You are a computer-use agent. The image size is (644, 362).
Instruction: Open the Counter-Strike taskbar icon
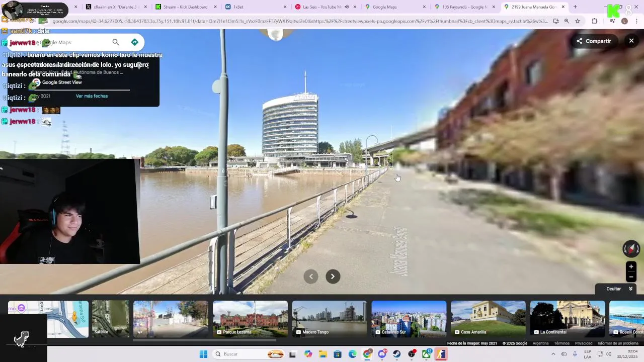click(x=441, y=354)
